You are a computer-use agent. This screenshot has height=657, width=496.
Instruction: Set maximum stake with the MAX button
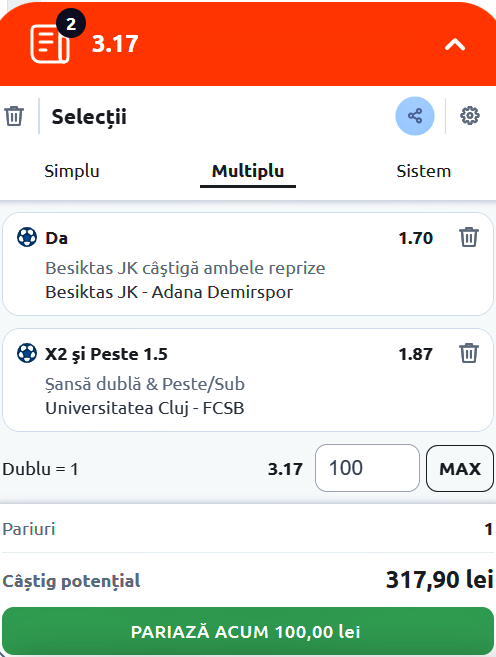(x=460, y=468)
